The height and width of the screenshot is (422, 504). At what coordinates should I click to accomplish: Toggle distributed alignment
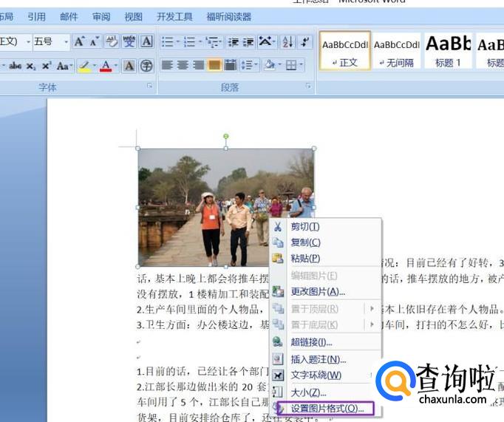(x=230, y=65)
